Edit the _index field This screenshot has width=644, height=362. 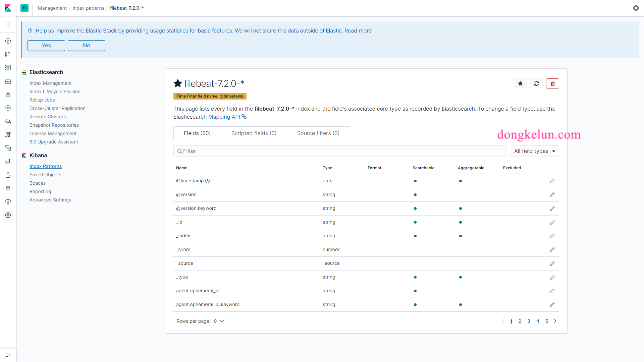point(552,236)
